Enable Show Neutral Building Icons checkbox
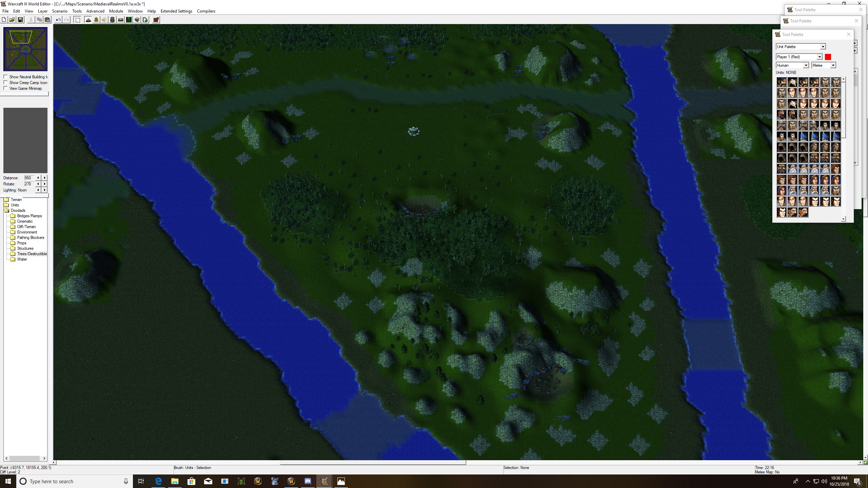 click(x=5, y=77)
